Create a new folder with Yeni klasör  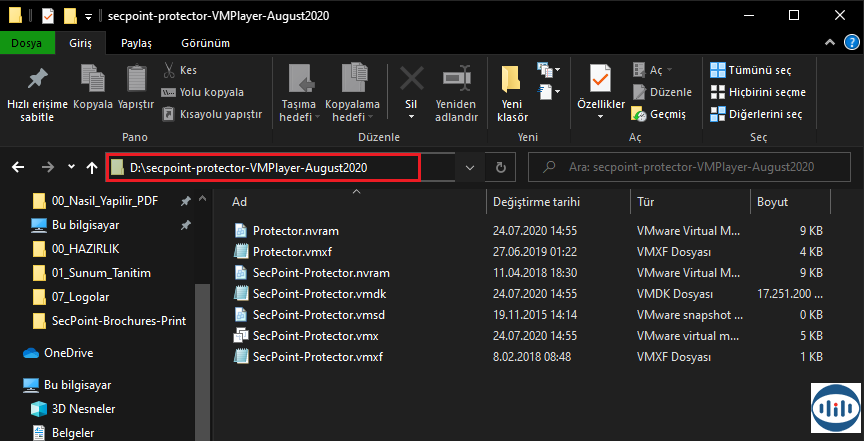[512, 79]
